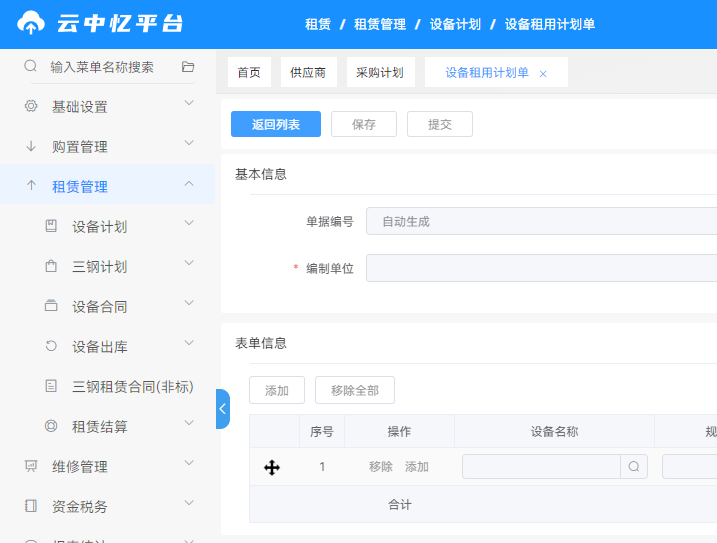
Task: Click the 添加 button above the table
Action: [277, 390]
